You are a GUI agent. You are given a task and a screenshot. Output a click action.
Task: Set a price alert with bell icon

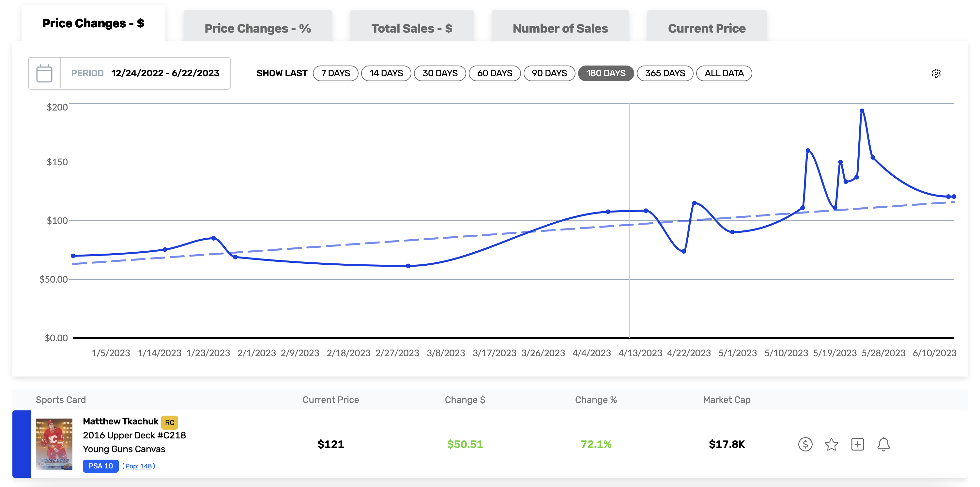(x=883, y=444)
